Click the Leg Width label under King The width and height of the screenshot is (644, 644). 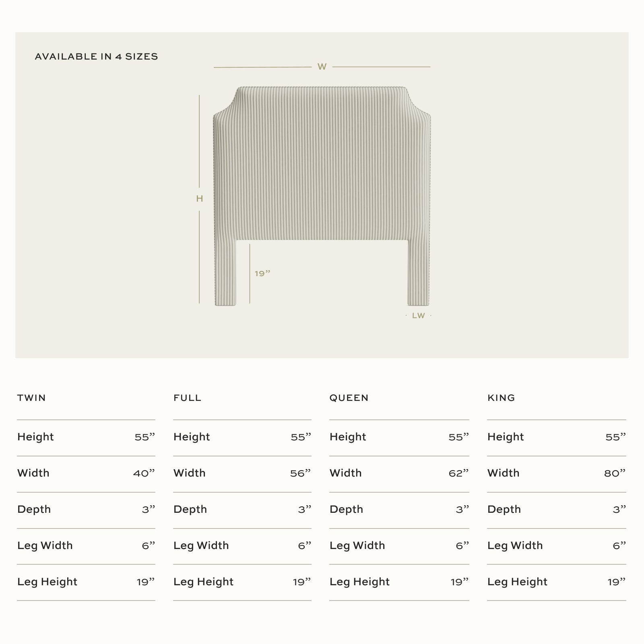(515, 545)
